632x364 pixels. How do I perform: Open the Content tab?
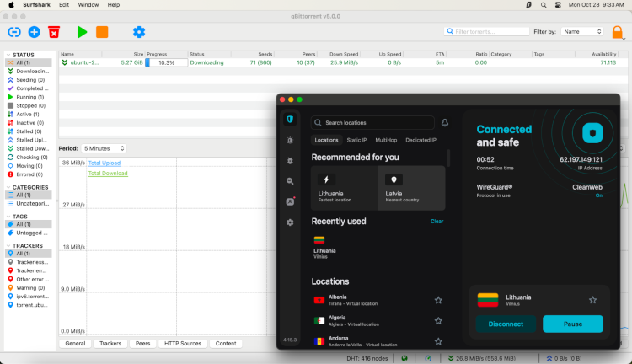(x=226, y=344)
